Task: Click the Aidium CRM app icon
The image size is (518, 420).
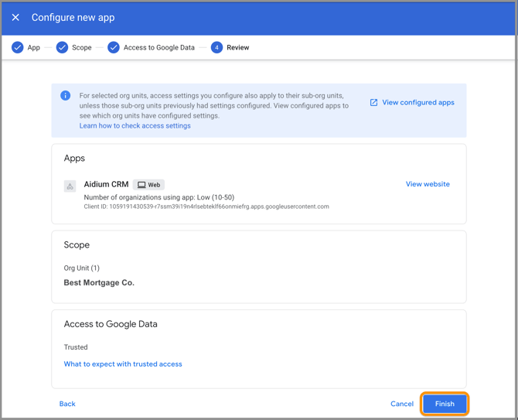Action: (x=70, y=186)
